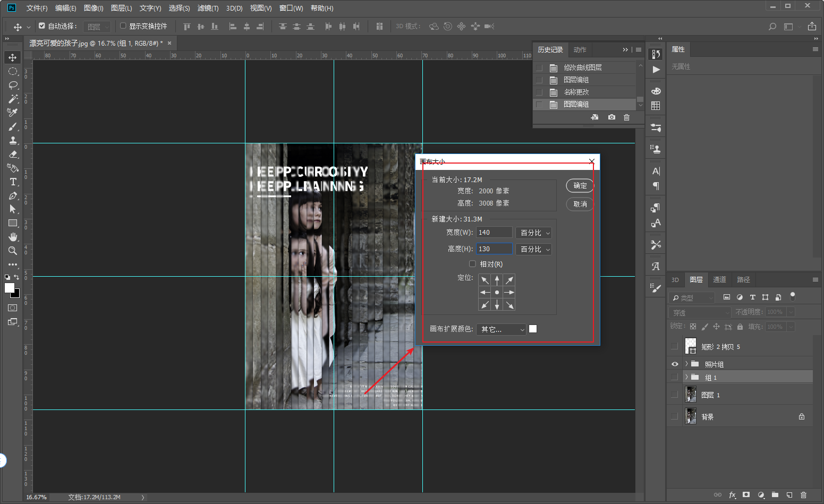This screenshot has width=824, height=504.
Task: Open the 图像(I) menu
Action: pos(94,8)
